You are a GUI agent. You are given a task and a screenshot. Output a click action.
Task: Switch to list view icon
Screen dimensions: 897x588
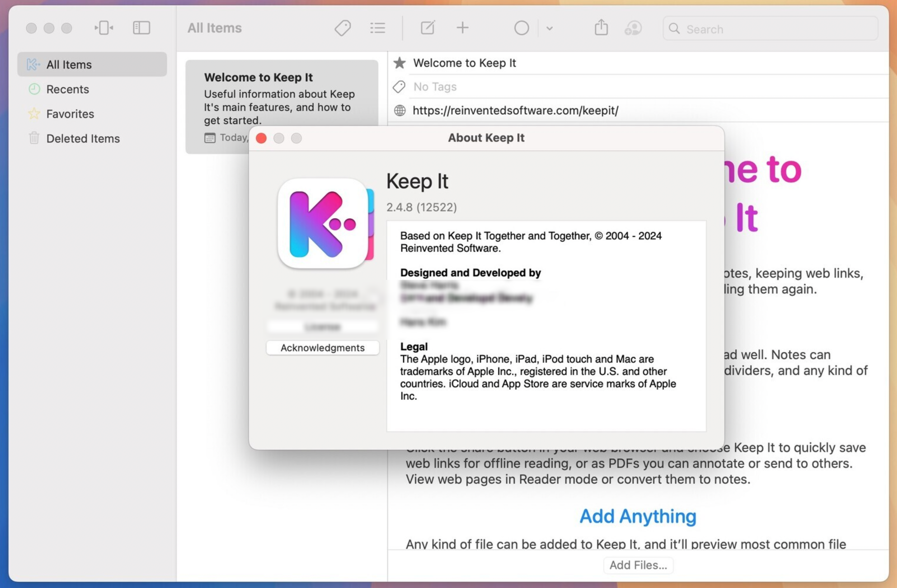pos(377,28)
